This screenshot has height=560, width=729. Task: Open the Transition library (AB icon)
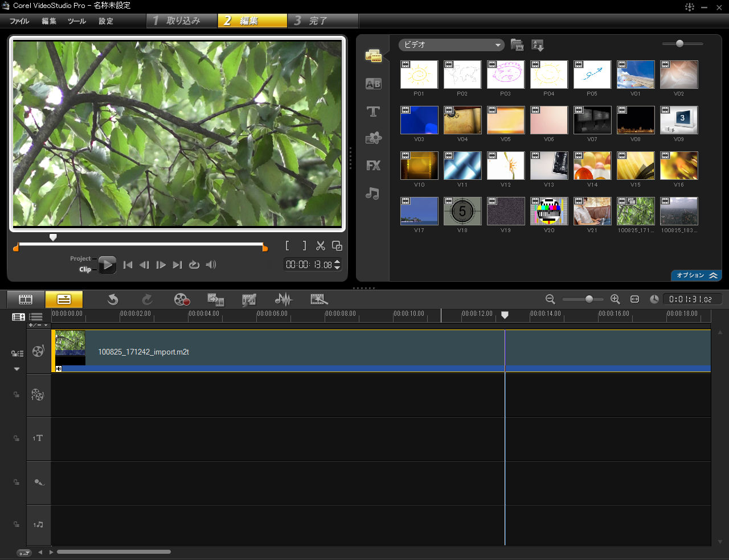pyautogui.click(x=373, y=84)
